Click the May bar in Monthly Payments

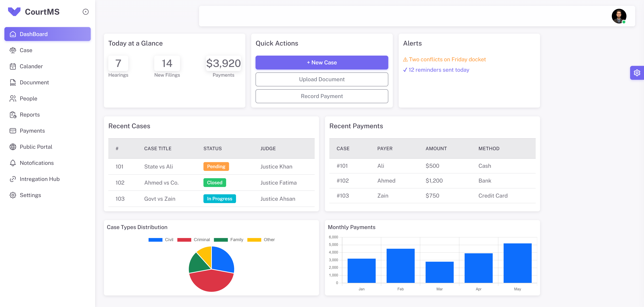518,263
